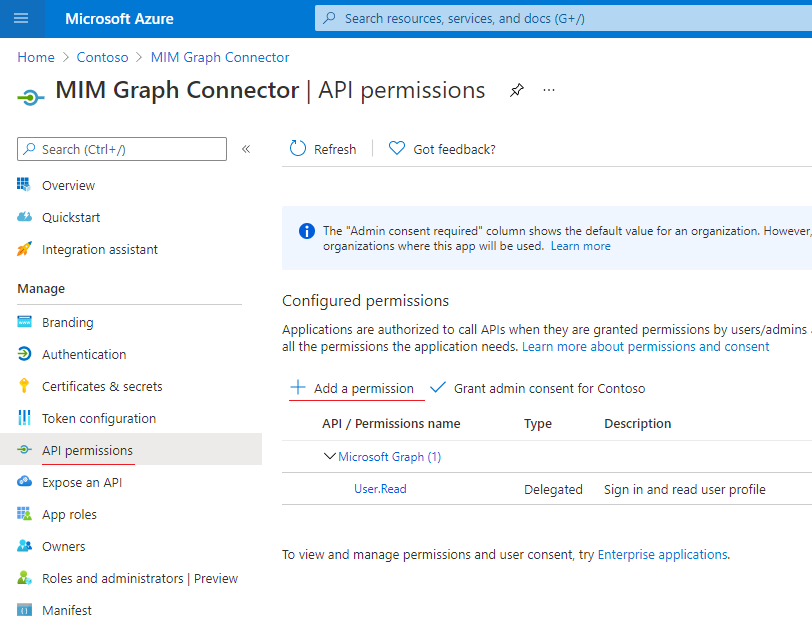Click Got feedback? button
The height and width of the screenshot is (627, 812).
click(454, 150)
